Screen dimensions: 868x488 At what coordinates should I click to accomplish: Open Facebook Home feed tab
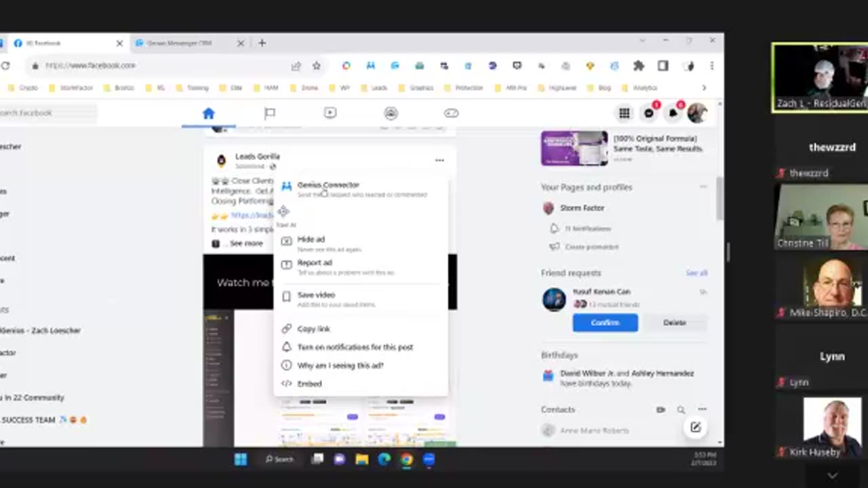point(208,113)
